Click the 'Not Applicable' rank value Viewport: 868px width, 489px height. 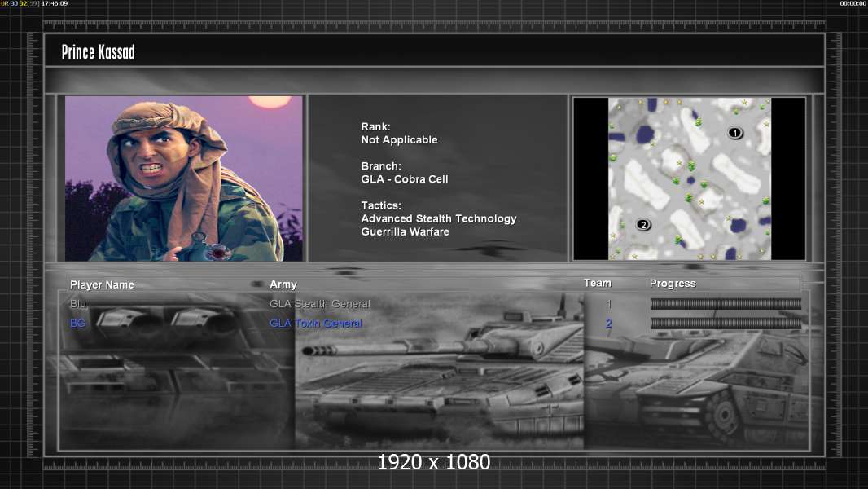coord(399,140)
